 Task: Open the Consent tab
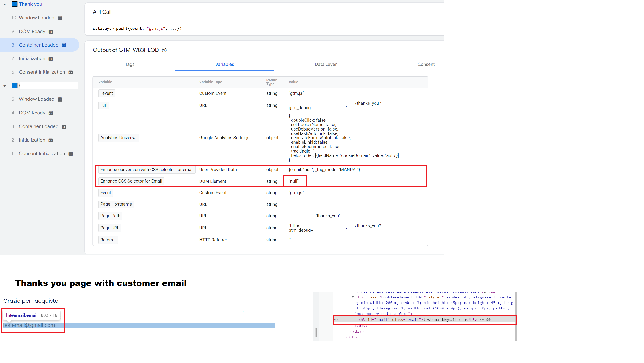click(426, 64)
